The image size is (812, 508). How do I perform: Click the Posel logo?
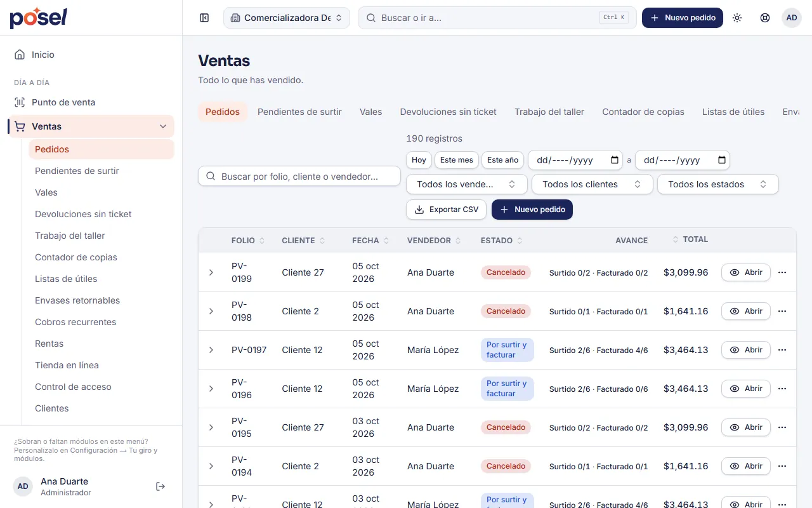[38, 18]
